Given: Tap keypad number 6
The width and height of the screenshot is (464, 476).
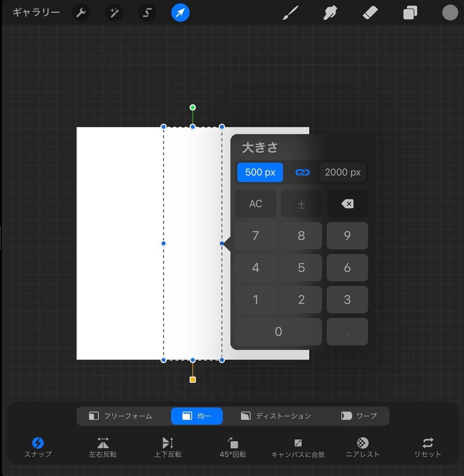Looking at the screenshot, I should (347, 268).
